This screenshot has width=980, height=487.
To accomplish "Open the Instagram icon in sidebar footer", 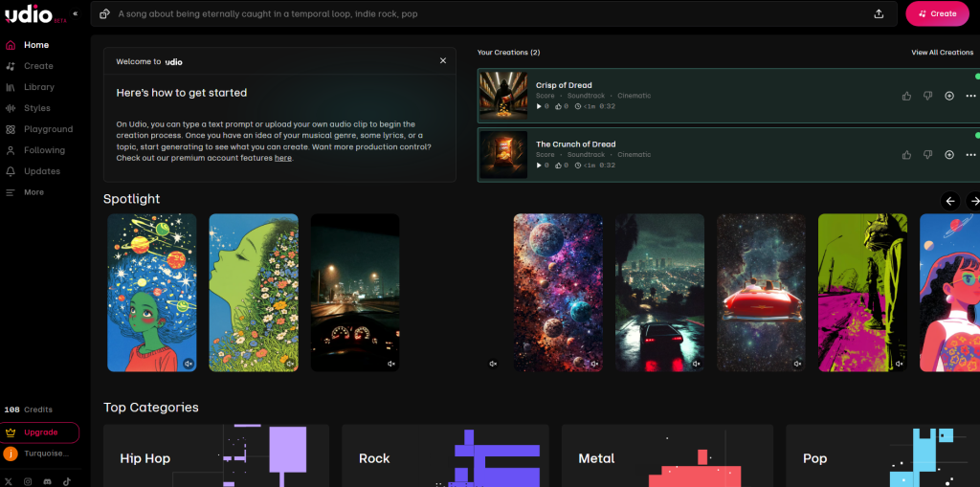I will click(28, 481).
